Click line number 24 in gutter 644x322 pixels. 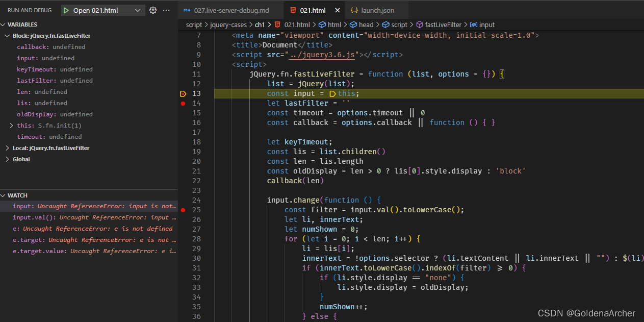pyautogui.click(x=197, y=200)
